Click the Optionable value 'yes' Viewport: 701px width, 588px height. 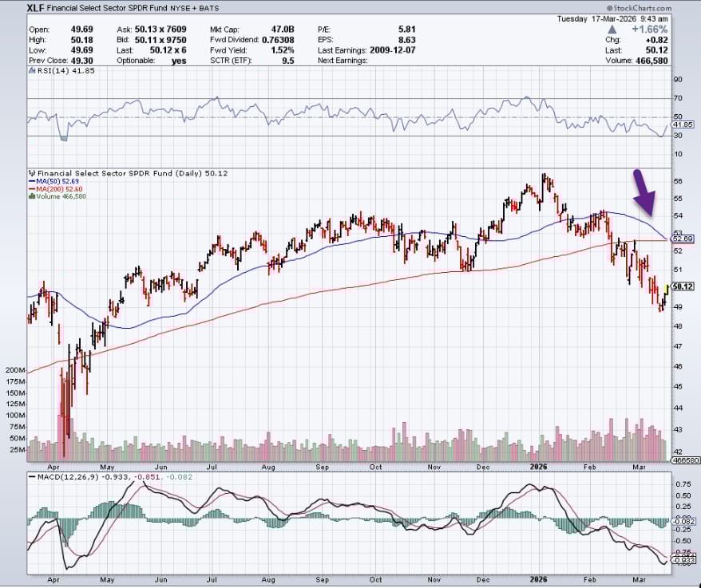pyautogui.click(x=179, y=61)
